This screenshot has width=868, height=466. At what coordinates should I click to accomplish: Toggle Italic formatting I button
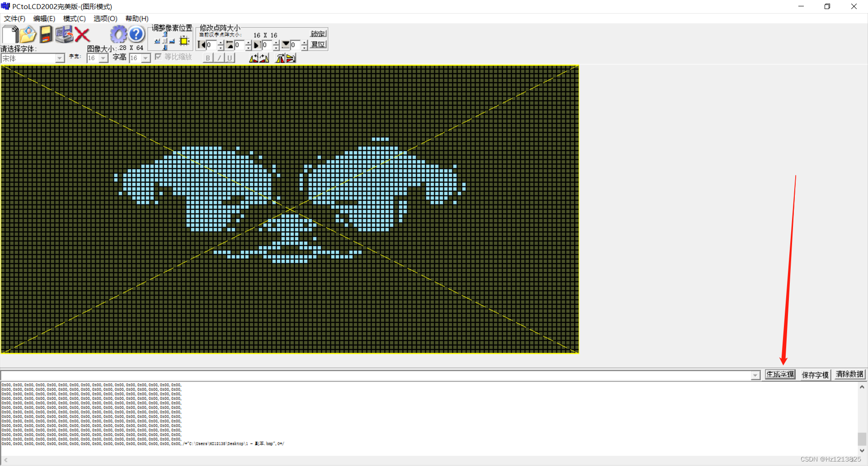coord(219,58)
